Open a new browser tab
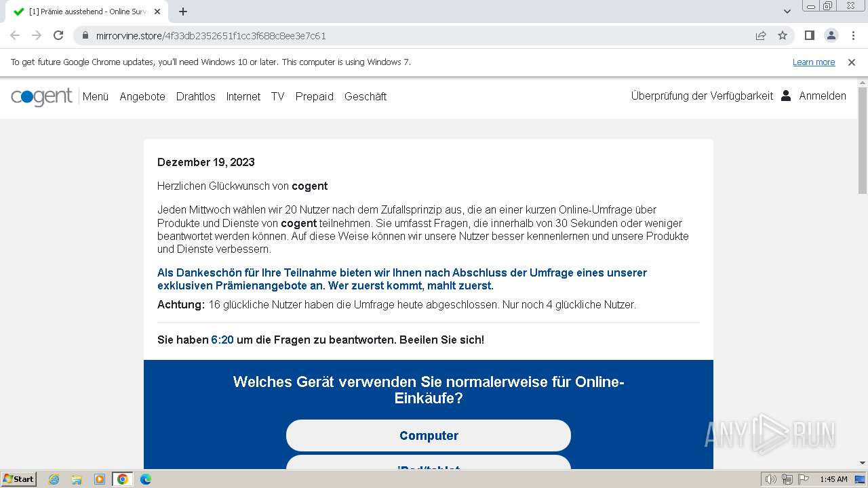Screen dimensions: 868x488 pos(183,12)
